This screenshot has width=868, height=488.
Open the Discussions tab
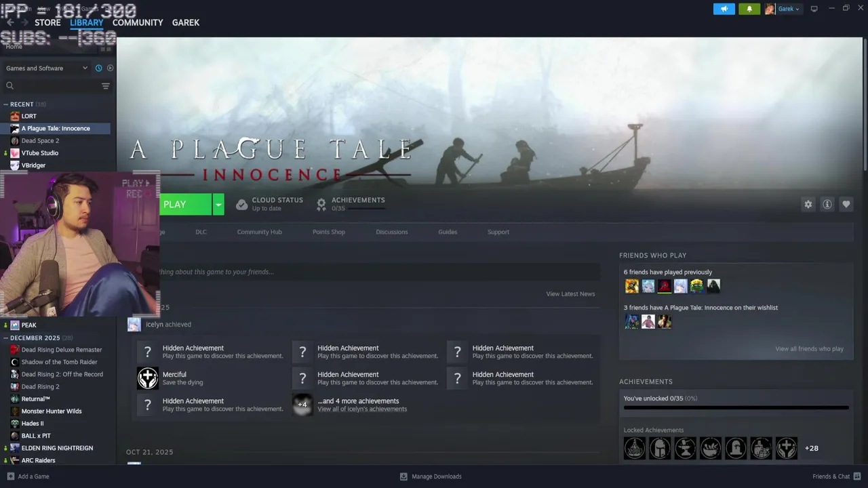pyautogui.click(x=392, y=232)
